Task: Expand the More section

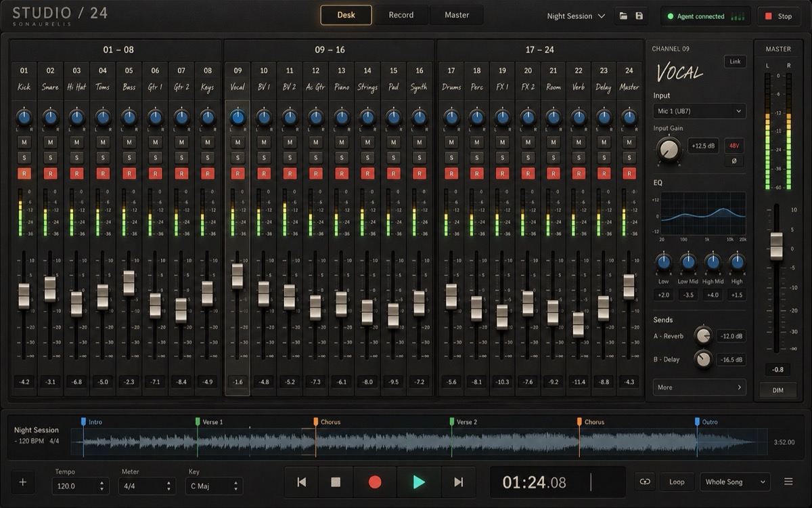Action: pyautogui.click(x=700, y=387)
